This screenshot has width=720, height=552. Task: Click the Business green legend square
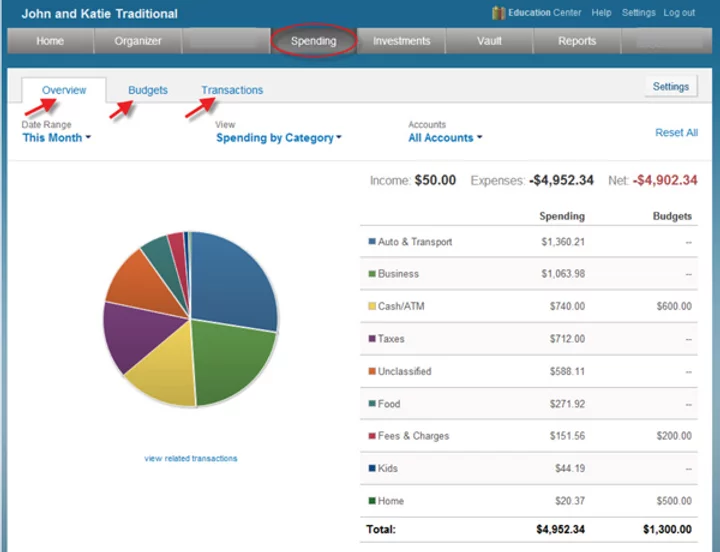372,274
